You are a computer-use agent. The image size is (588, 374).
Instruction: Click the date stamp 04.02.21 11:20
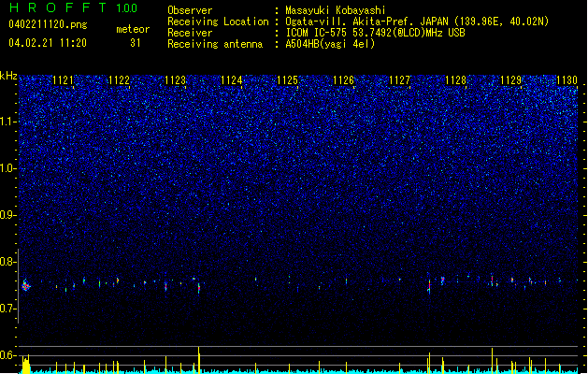[48, 43]
